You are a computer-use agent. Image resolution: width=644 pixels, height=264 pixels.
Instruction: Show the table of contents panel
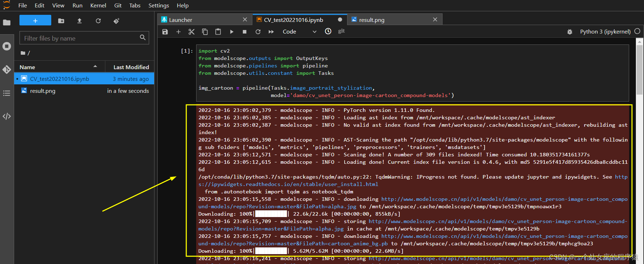(x=7, y=93)
